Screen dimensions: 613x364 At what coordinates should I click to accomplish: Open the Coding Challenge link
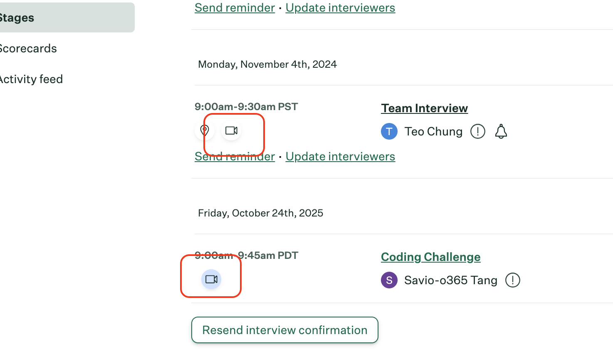tap(430, 257)
